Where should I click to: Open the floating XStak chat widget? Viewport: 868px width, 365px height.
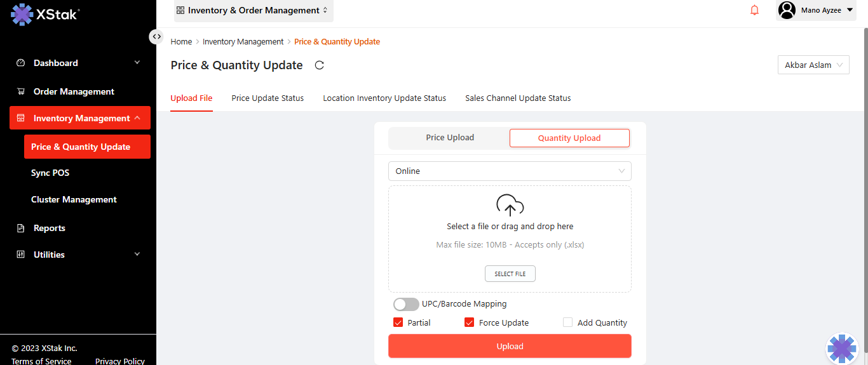pyautogui.click(x=841, y=348)
